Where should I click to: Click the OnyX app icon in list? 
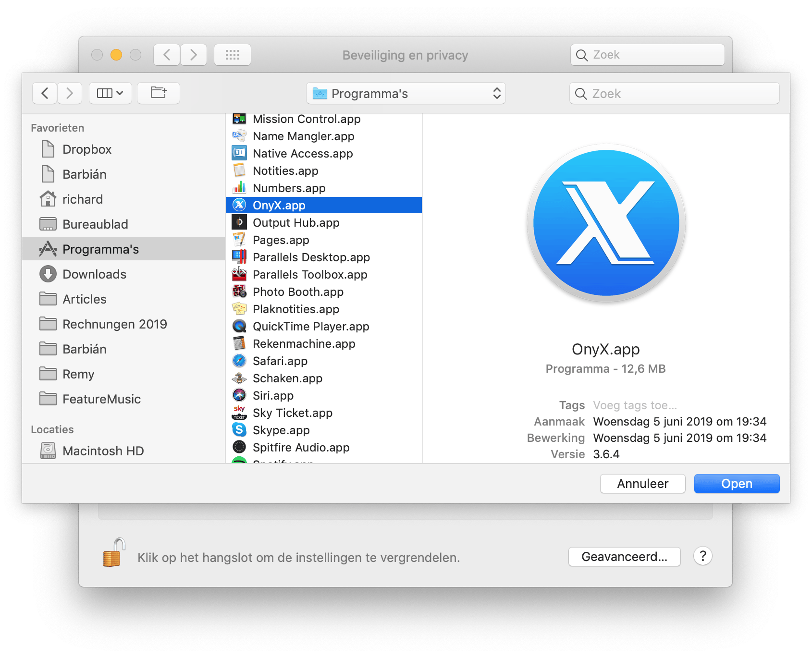(x=239, y=205)
